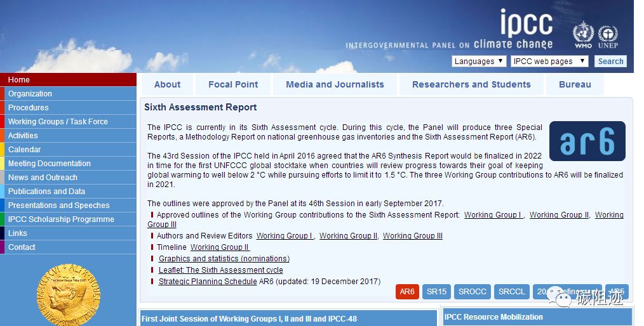This screenshot has width=644, height=326.
Task: Choose the SRCCL report button
Action: click(x=512, y=292)
